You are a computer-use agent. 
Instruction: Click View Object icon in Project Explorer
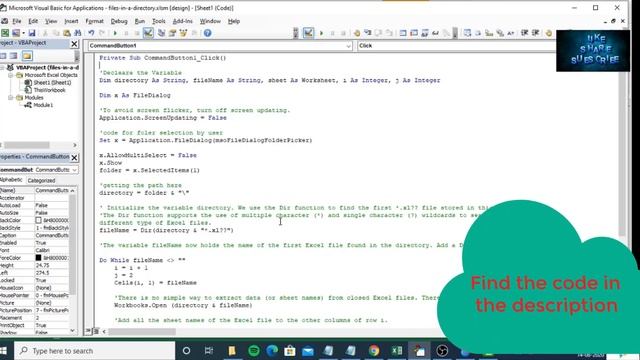click(13, 56)
